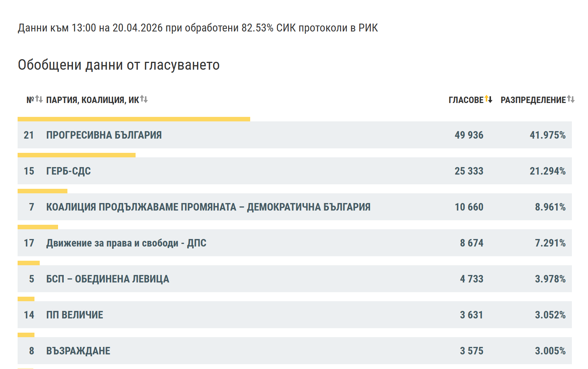588x369 pixels.
Task: Click the ПАРТИЯ, КОАЛИЦИЯ, ИК column header
Action: tap(93, 100)
